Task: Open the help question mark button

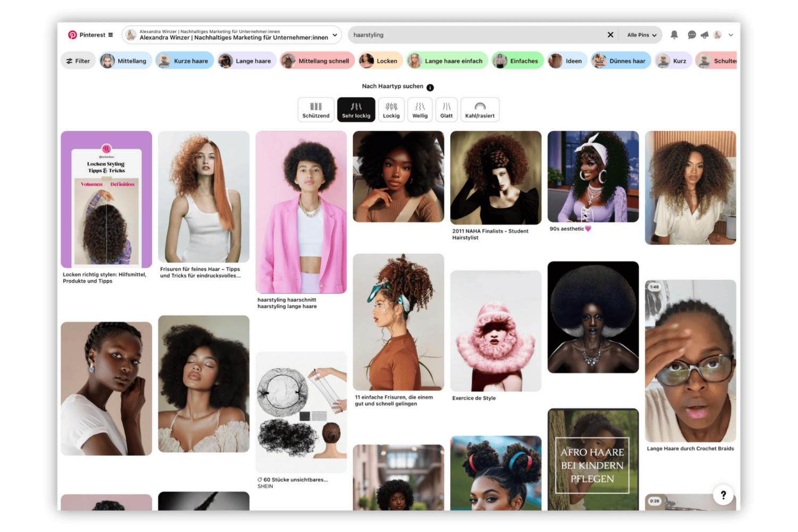Action: 723,495
